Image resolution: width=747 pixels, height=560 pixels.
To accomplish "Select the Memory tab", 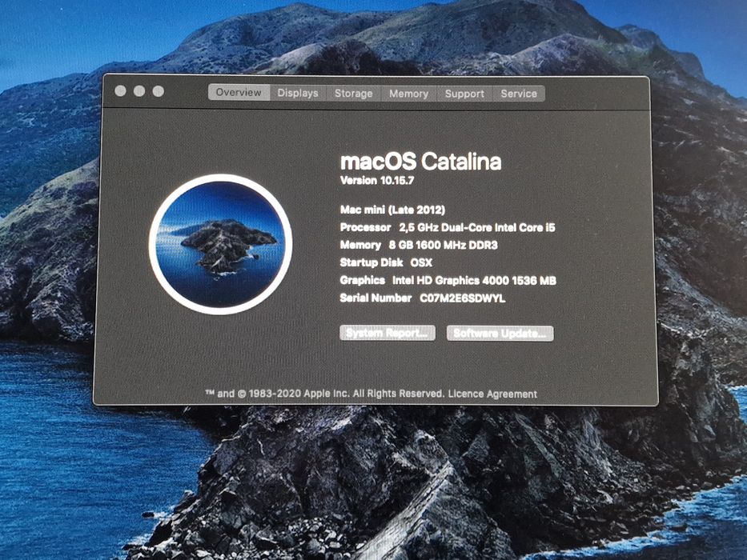I will point(409,94).
